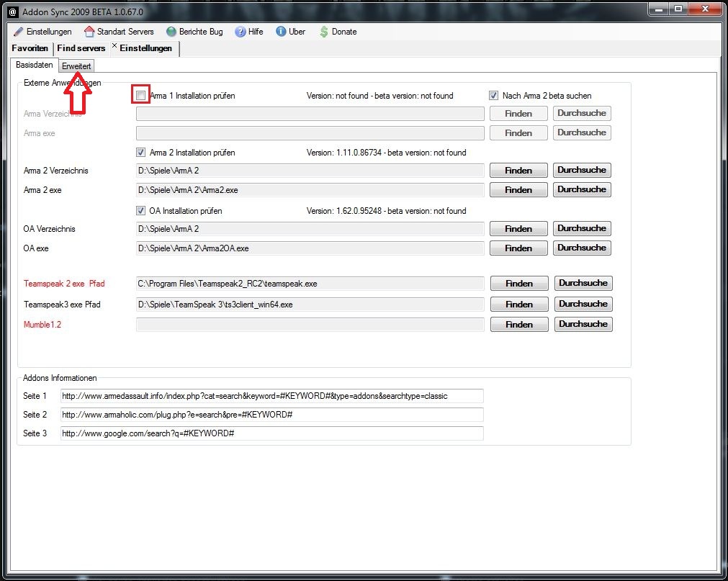Click the Berichte Bug globe icon
This screenshot has height=581, width=728.
coord(171,32)
